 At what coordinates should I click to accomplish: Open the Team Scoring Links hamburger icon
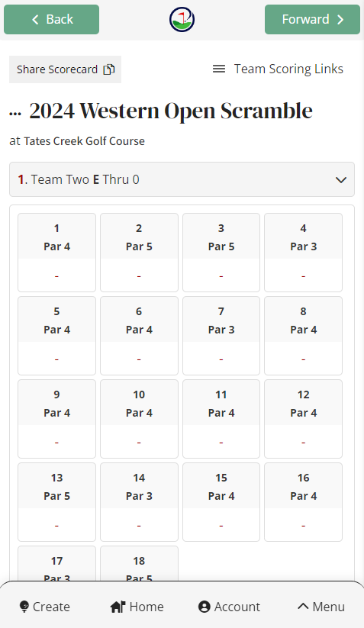(219, 69)
